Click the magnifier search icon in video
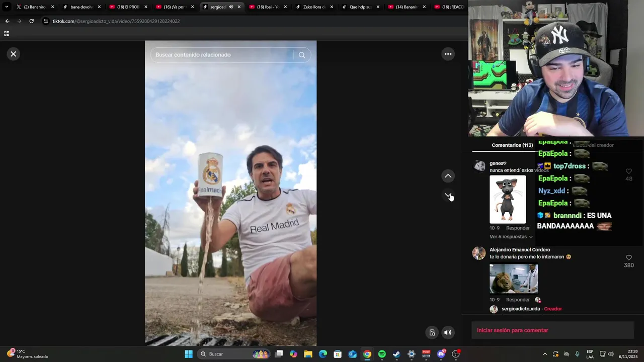644x362 pixels. 302,55
